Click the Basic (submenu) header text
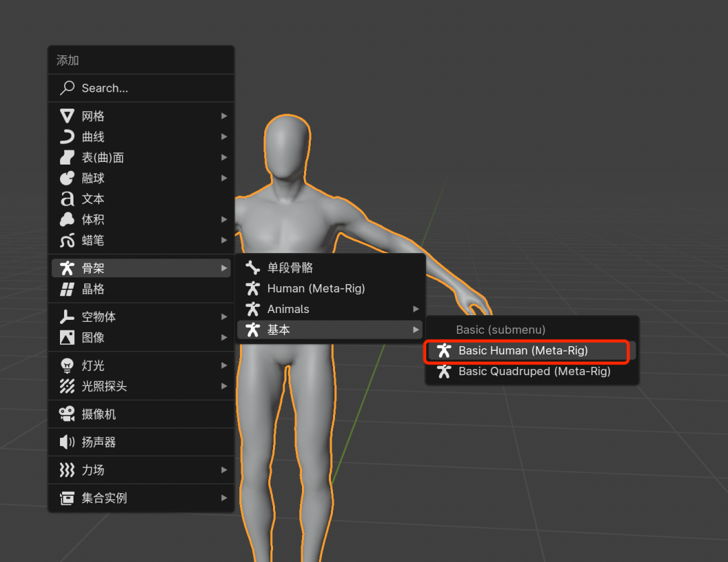This screenshot has height=562, width=728. pos(500,330)
